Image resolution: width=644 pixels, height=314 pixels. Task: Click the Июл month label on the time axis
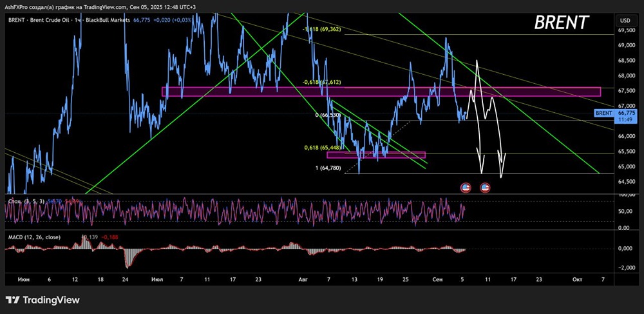(x=157, y=279)
